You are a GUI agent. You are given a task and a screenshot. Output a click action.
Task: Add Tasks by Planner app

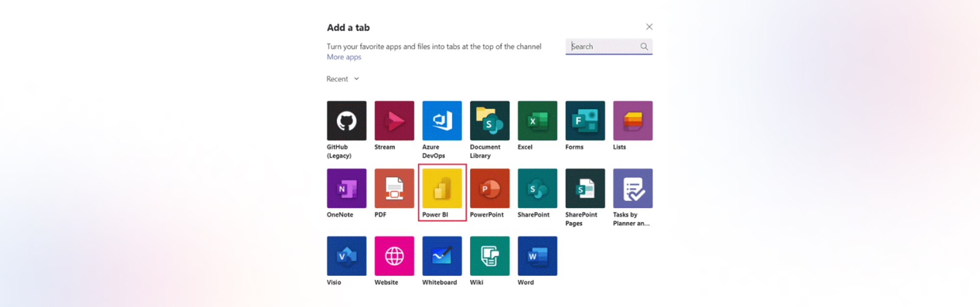tap(633, 188)
